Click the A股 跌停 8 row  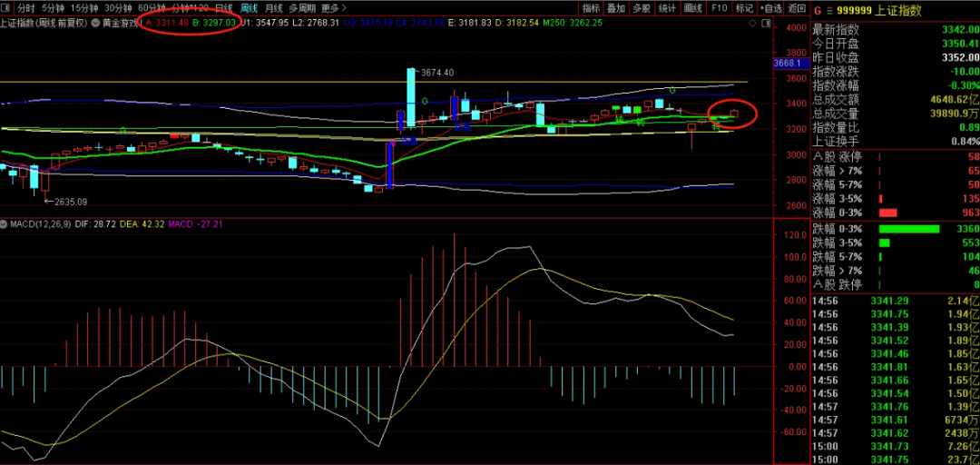coord(895,285)
